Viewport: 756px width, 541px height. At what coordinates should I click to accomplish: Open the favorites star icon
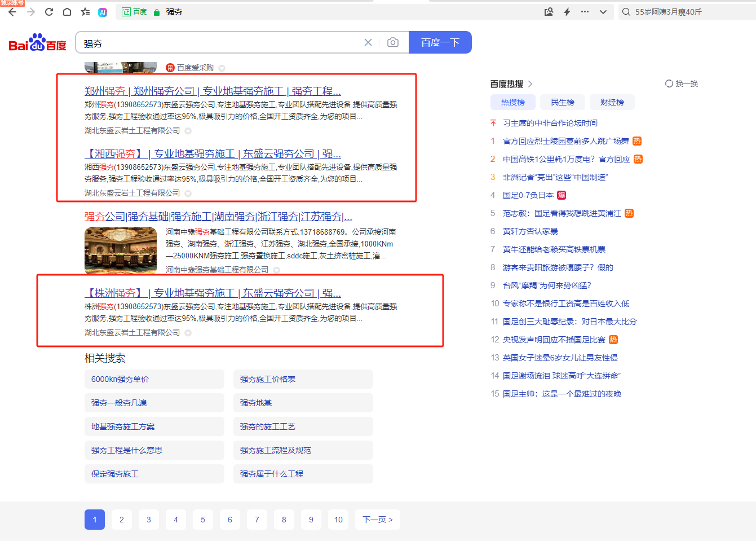click(85, 12)
